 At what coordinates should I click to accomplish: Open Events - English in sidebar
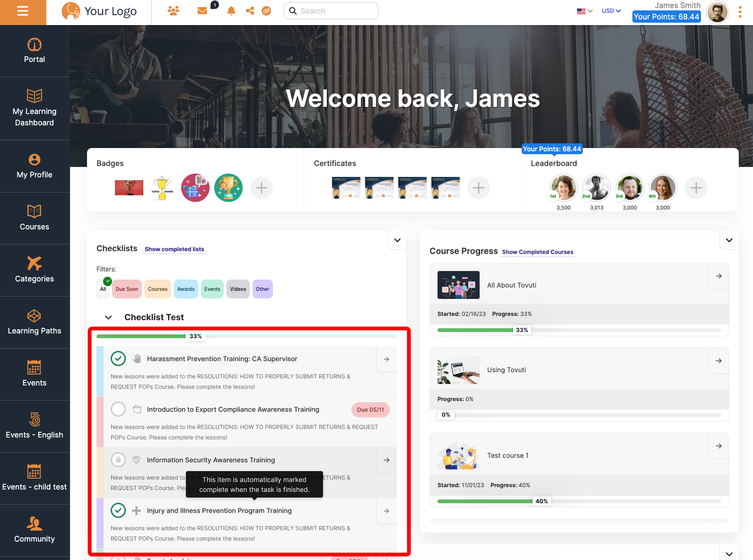tap(35, 426)
